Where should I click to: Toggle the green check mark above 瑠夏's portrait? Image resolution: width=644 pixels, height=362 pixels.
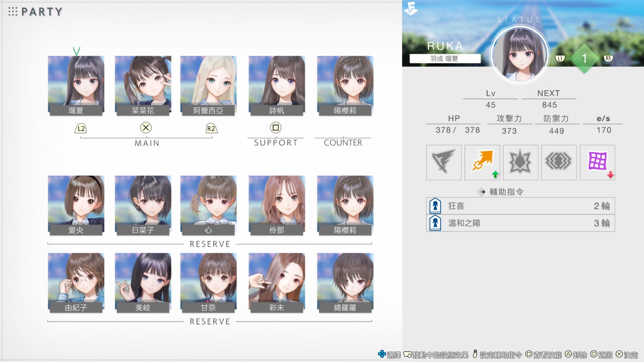point(76,51)
